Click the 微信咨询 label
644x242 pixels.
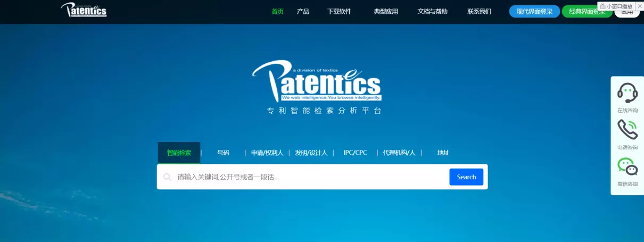pyautogui.click(x=628, y=184)
